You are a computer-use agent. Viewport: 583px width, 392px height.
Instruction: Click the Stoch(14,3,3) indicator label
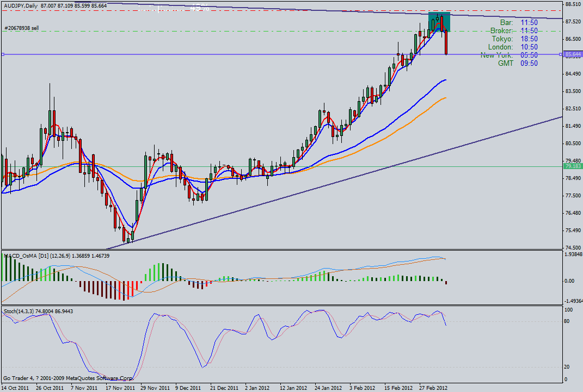click(x=20, y=311)
